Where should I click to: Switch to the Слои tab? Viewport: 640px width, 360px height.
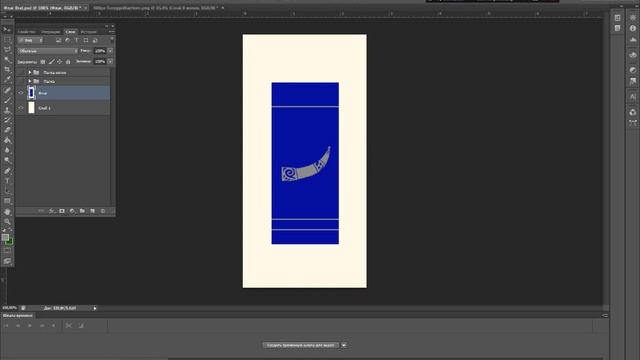(71, 31)
